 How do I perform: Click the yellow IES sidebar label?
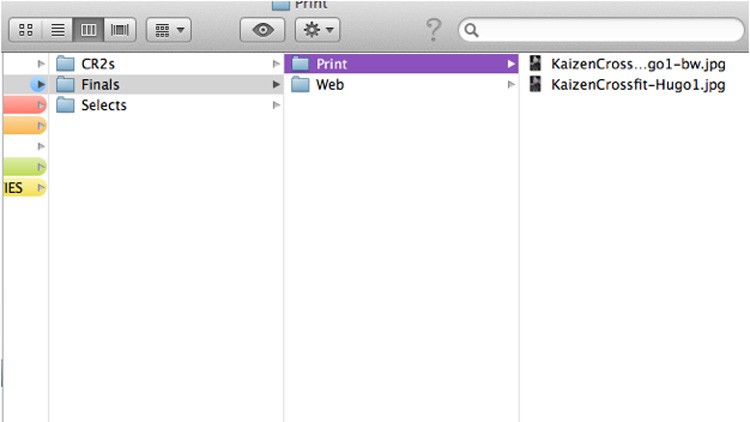coord(22,188)
